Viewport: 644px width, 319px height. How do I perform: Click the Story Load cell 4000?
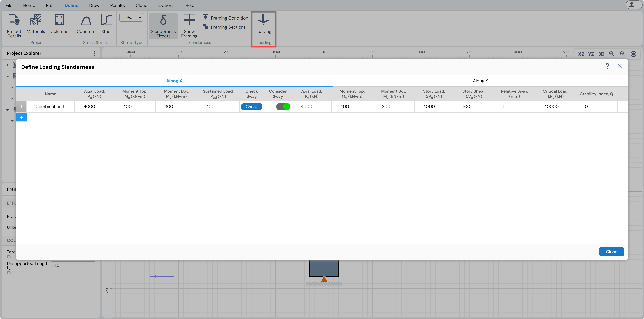click(434, 107)
